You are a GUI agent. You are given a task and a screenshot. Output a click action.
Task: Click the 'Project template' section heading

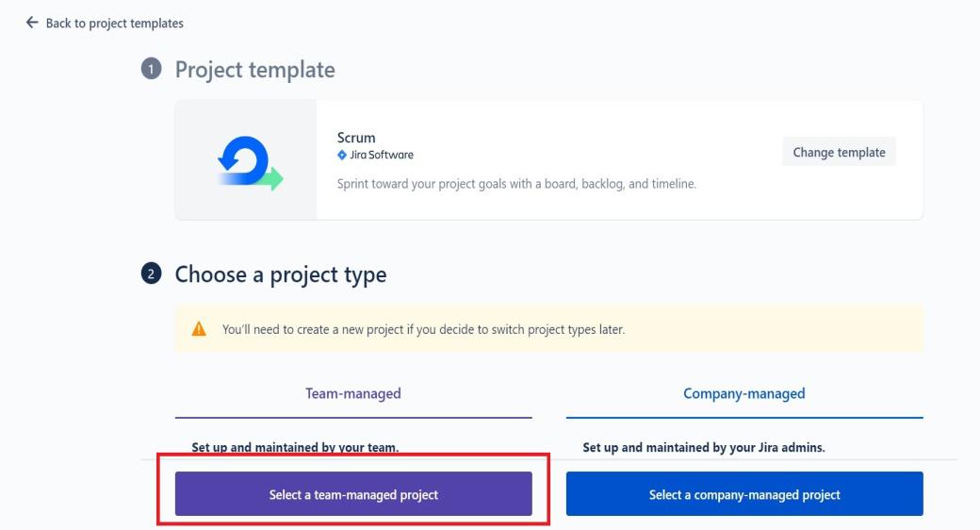tap(254, 70)
